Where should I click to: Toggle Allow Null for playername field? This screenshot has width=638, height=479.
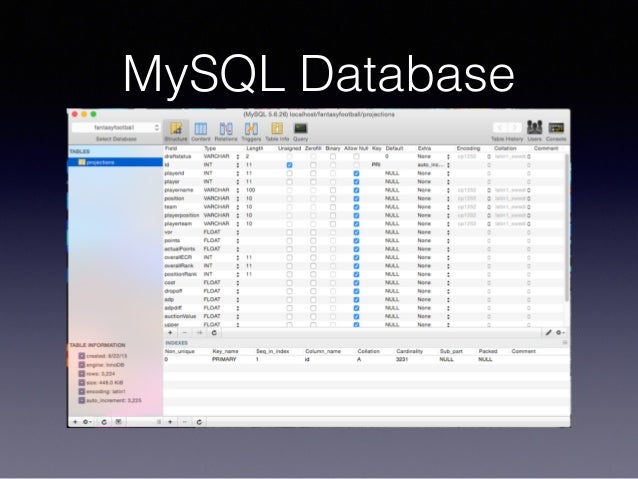(356, 190)
